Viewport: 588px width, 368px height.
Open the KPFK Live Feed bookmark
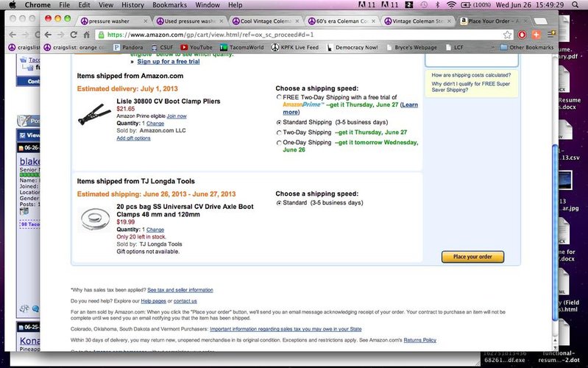coord(295,47)
